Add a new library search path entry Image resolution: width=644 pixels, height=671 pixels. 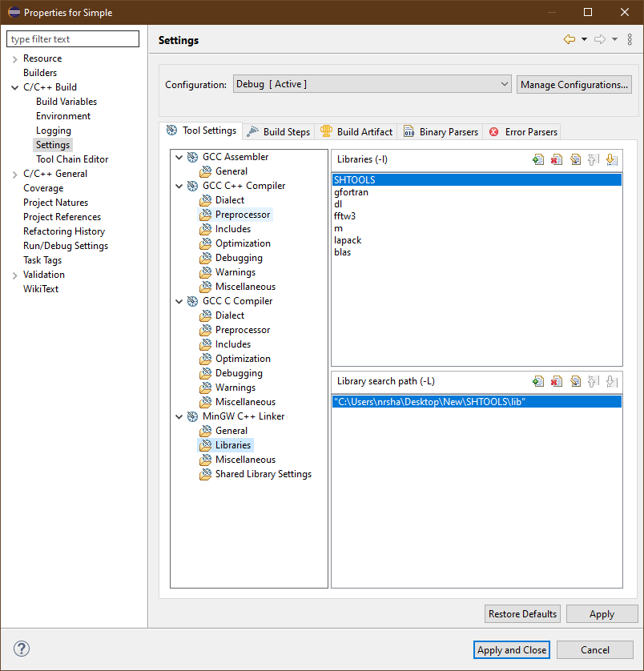538,381
